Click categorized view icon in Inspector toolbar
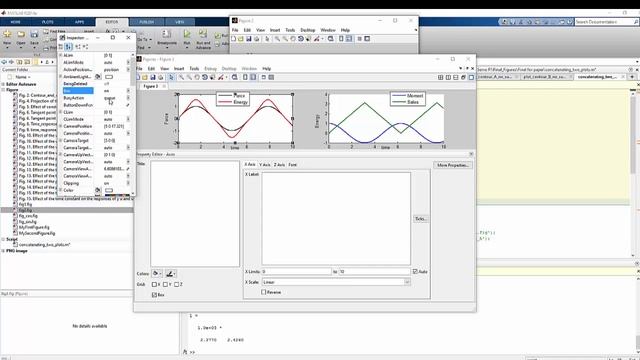The image size is (640, 360). coord(60,47)
